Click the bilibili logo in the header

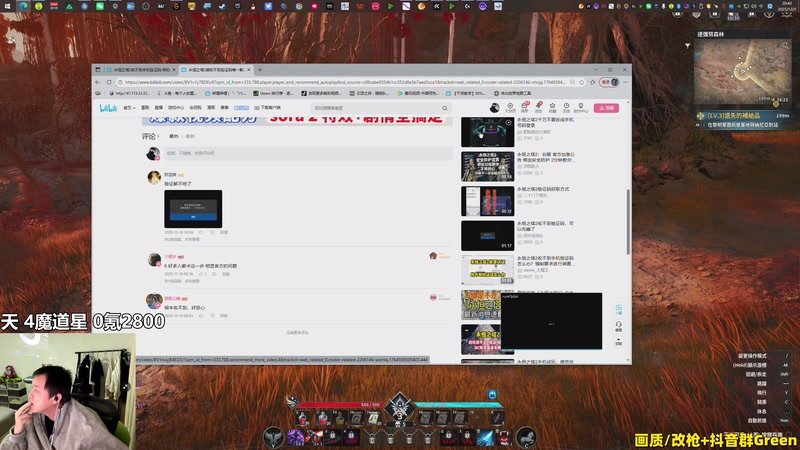point(108,108)
